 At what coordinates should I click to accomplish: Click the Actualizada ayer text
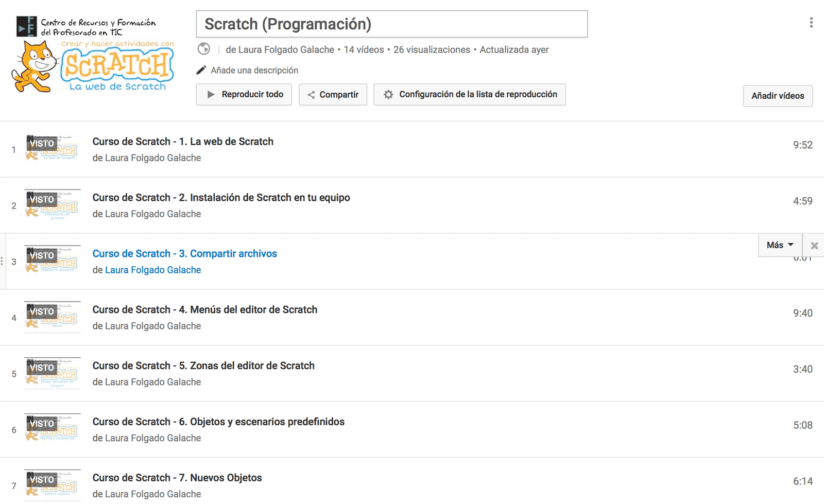(x=514, y=50)
